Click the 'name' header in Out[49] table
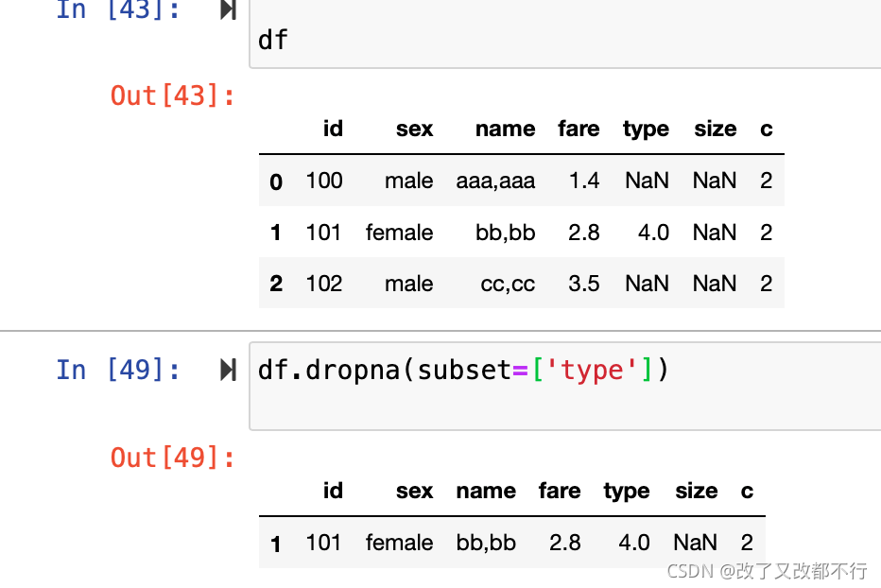Screen dimensions: 881x588 pyautogui.click(x=486, y=492)
